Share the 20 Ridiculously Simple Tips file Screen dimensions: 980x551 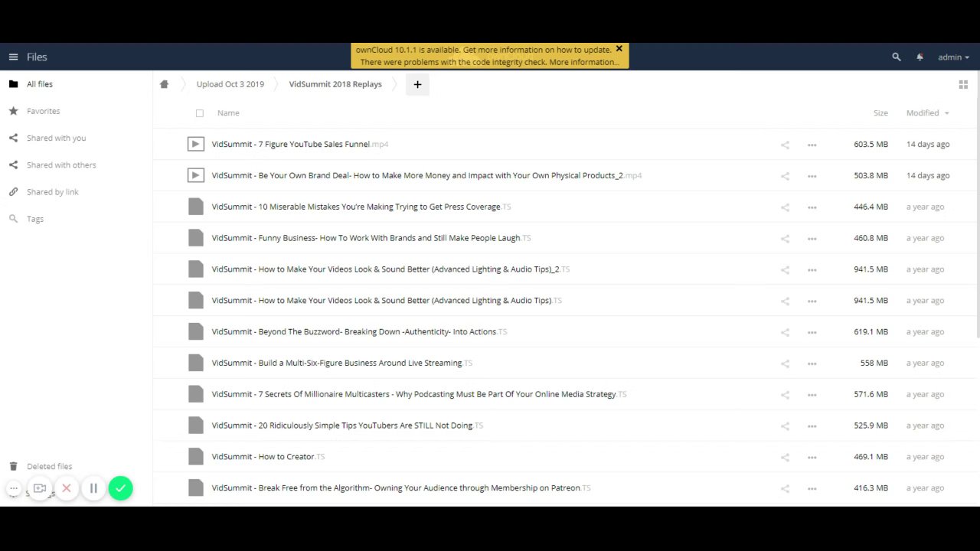click(785, 426)
